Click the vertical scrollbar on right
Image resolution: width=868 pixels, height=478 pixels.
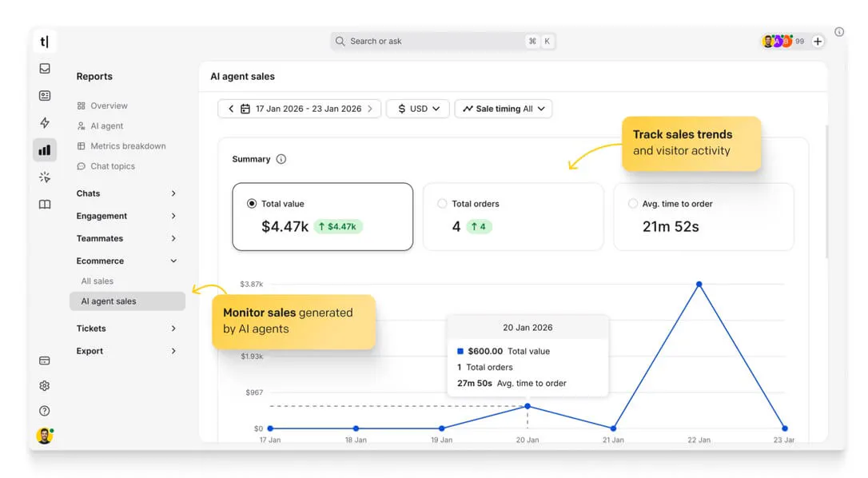coord(827,192)
